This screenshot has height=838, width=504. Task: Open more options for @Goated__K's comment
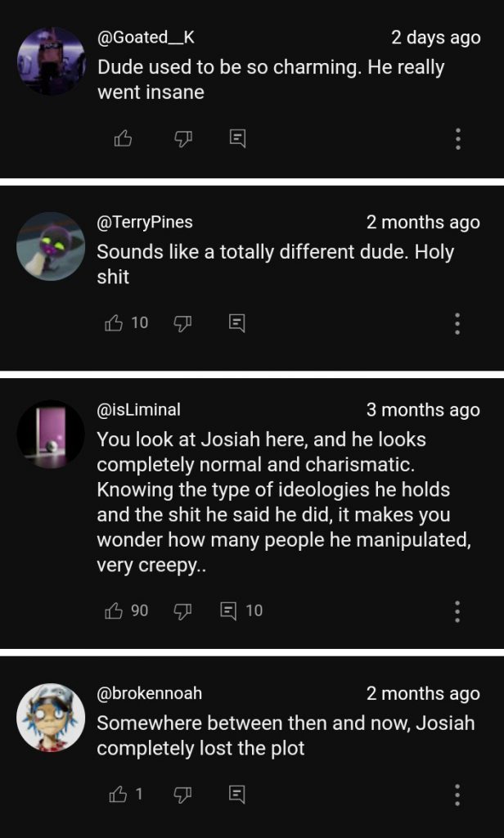click(x=457, y=139)
